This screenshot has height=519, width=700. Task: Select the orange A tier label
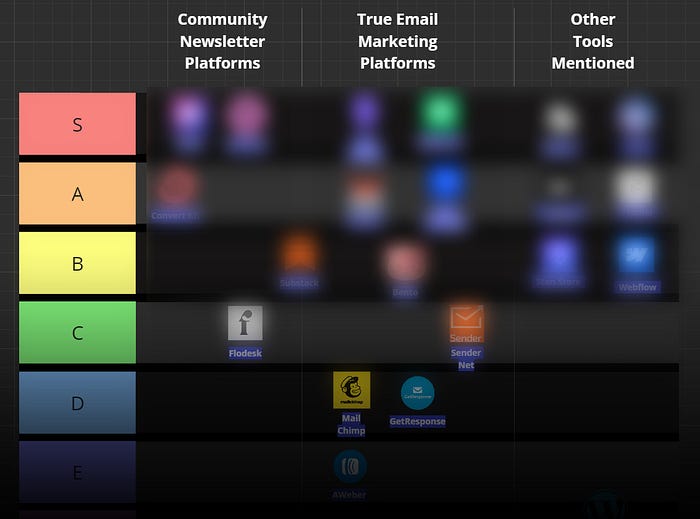pos(77,193)
